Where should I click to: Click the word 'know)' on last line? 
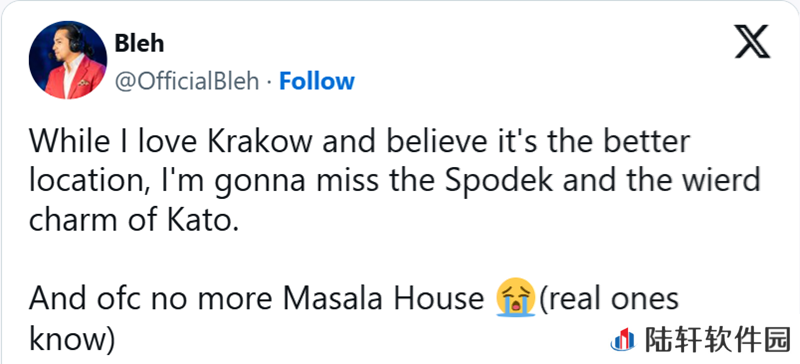[72, 340]
